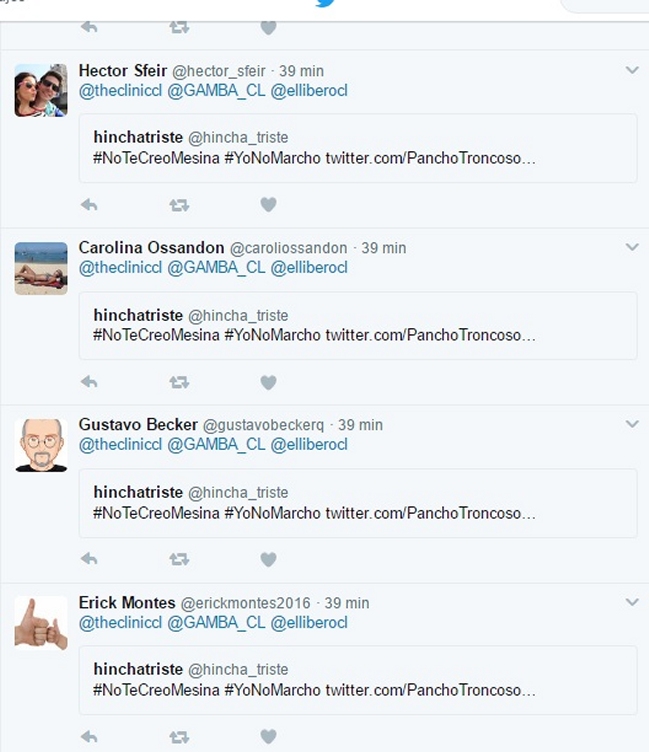Image resolution: width=649 pixels, height=752 pixels.
Task: Like Hector Sfeir's tweet
Action: click(x=268, y=205)
